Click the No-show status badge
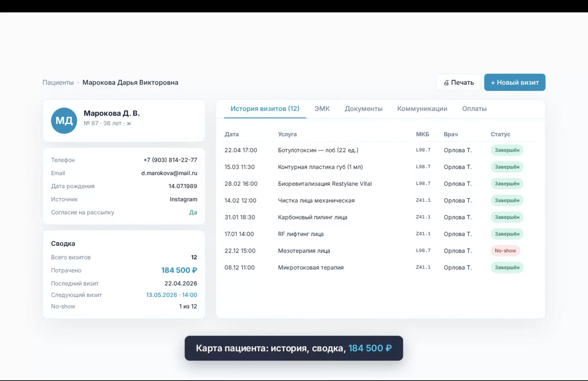This screenshot has height=381, width=588. pos(505,251)
